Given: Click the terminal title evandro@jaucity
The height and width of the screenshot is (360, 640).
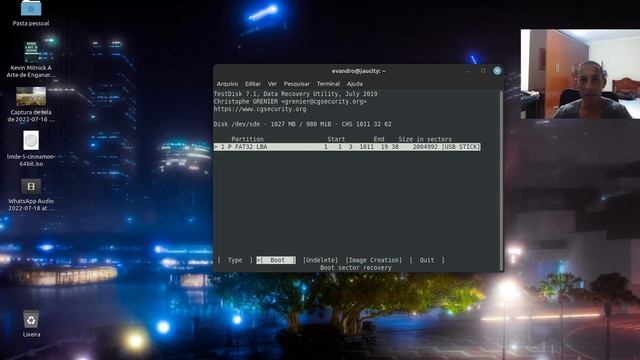Looking at the screenshot, I should tap(358, 71).
